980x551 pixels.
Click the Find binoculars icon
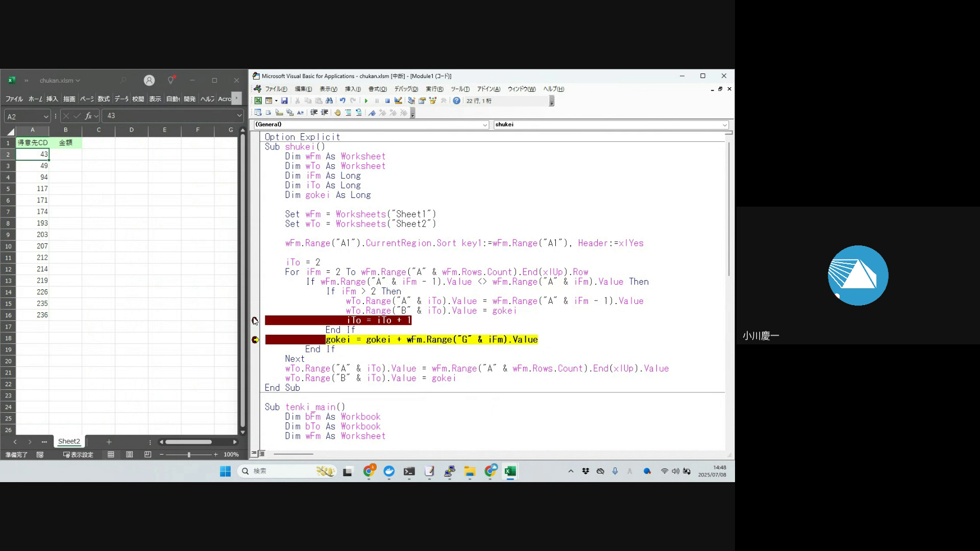click(x=329, y=101)
